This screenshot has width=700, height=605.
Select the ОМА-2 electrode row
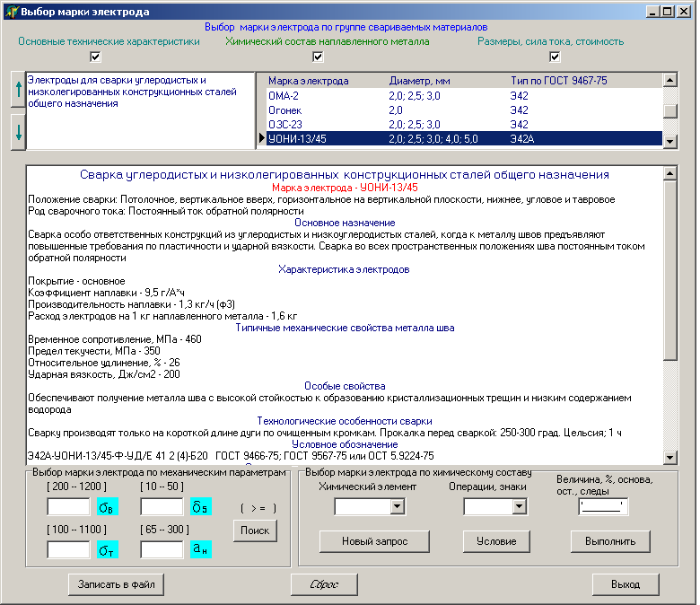coord(464,95)
